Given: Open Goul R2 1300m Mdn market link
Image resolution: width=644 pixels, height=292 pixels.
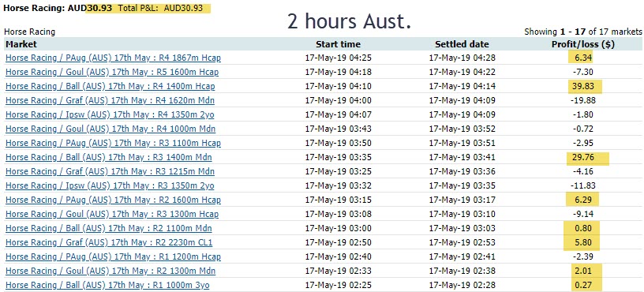Looking at the screenshot, I should tap(110, 271).
